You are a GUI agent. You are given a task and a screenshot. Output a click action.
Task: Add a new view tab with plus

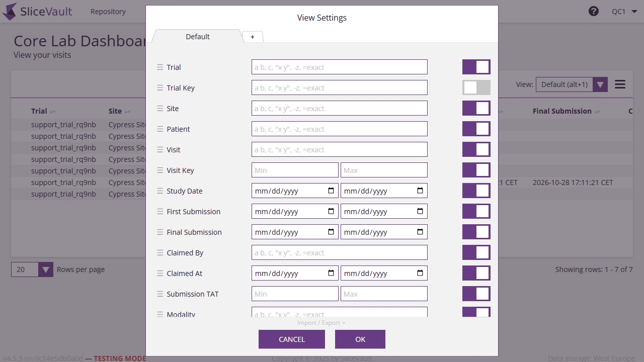253,37
